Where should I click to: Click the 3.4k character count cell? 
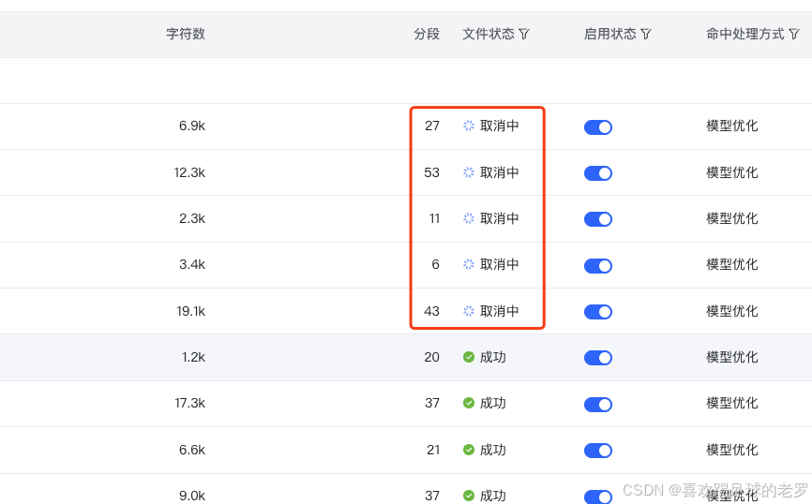pos(192,264)
